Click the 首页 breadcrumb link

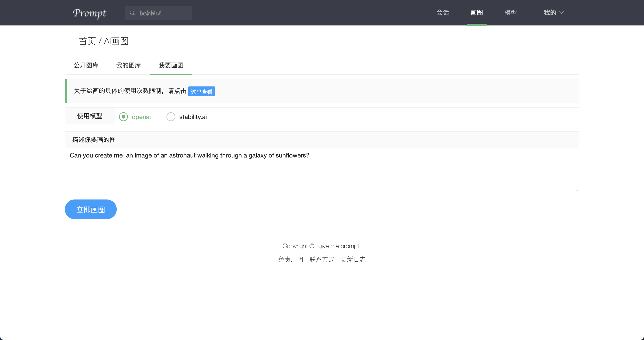coord(87,41)
